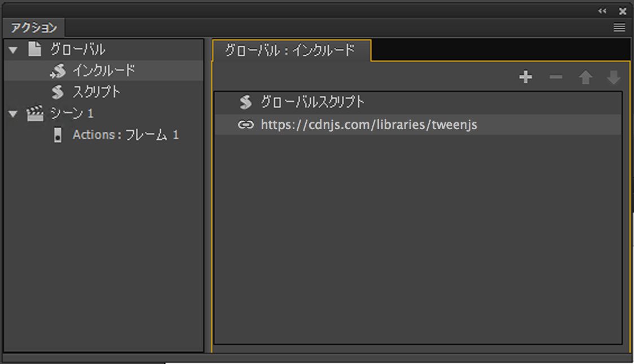Select the アクション panel tab

34,28
